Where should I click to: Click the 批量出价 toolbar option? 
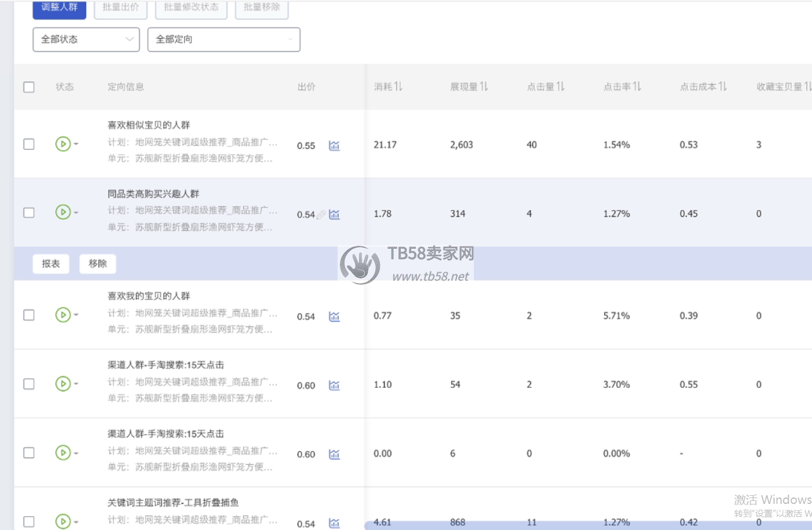pyautogui.click(x=121, y=8)
